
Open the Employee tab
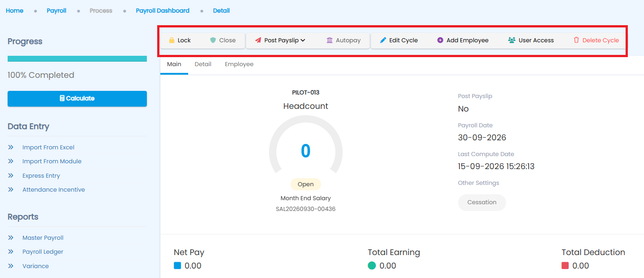pyautogui.click(x=239, y=64)
